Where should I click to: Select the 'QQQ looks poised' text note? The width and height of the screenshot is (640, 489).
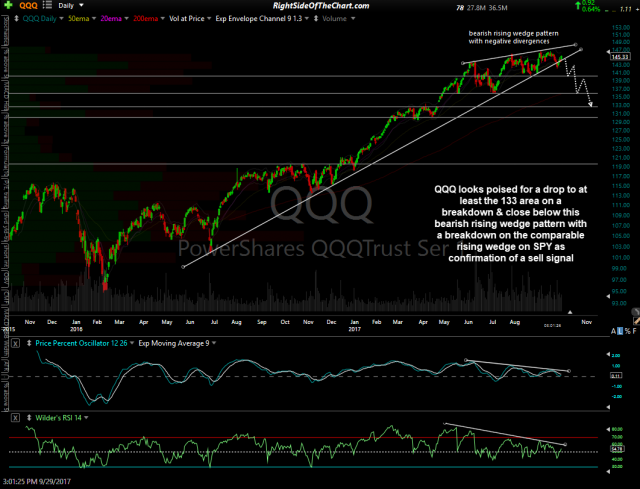pos(510,224)
